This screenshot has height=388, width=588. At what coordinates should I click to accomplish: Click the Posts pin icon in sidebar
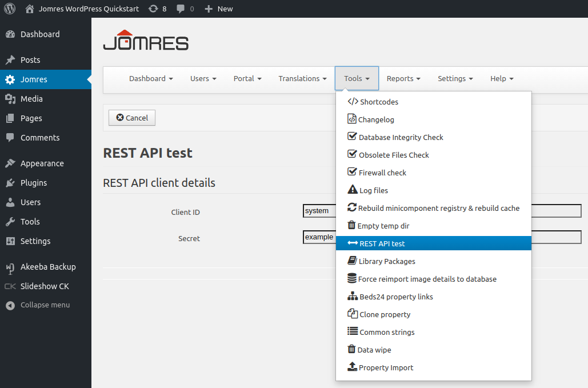[x=10, y=60]
